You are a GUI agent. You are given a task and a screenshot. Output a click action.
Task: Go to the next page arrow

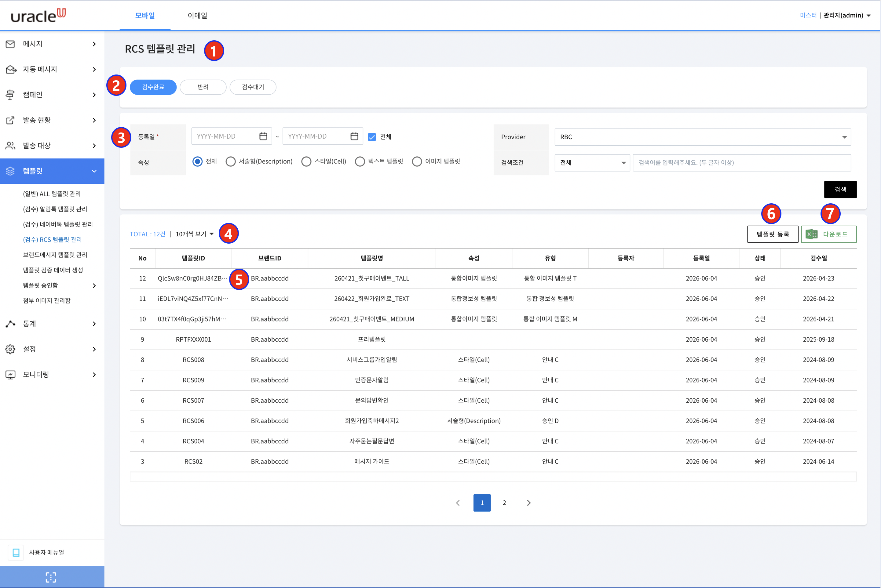pos(529,503)
